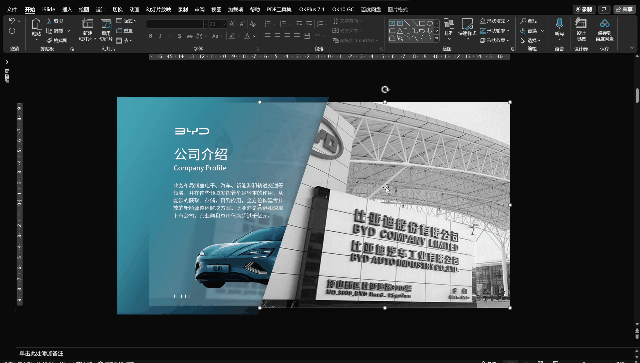Click the 公司介绍 title on slide
This screenshot has height=363, width=640.
pos(201,154)
